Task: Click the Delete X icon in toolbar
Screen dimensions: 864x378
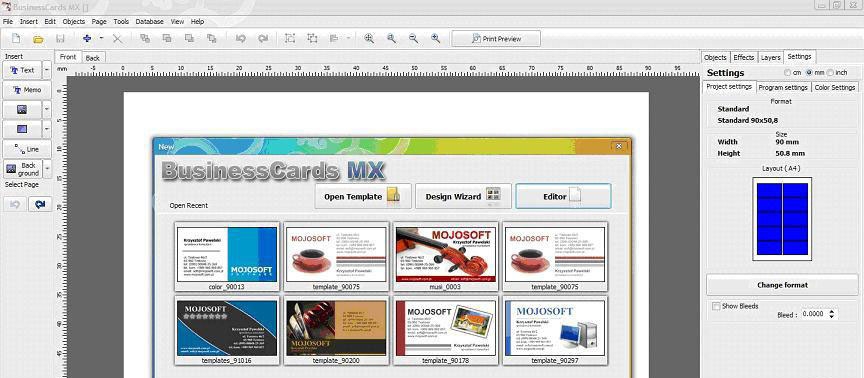Action: 117,39
